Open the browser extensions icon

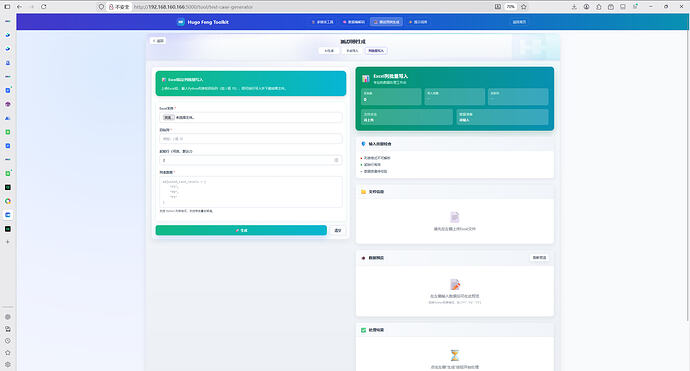[x=598, y=7]
